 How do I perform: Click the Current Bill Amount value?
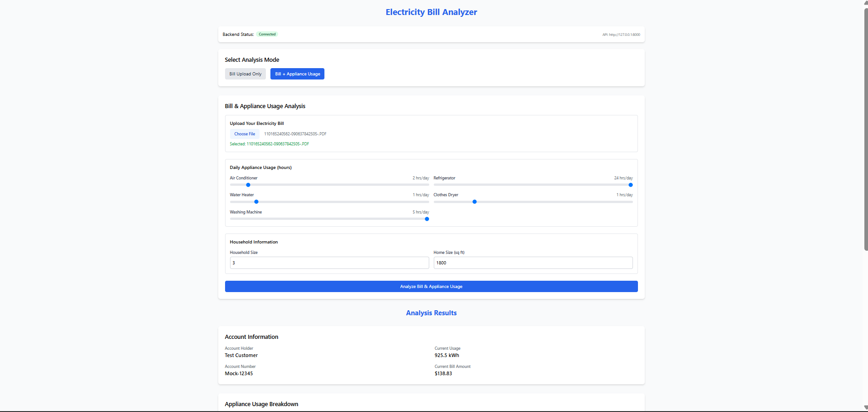443,373
